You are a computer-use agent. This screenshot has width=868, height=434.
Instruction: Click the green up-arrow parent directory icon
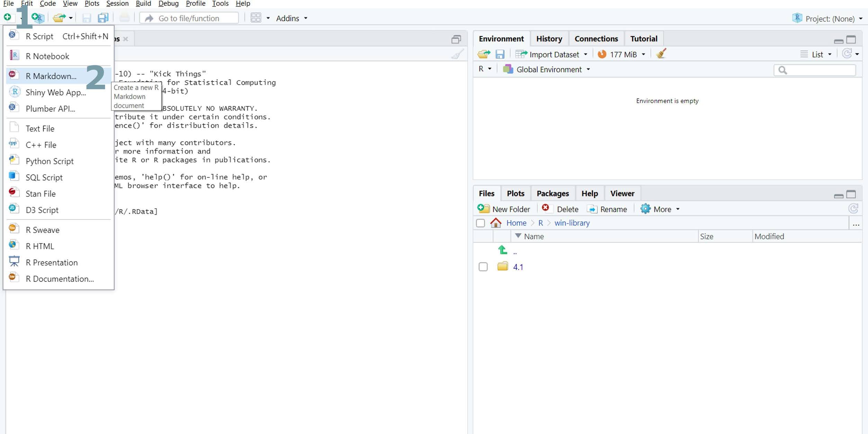coord(503,250)
